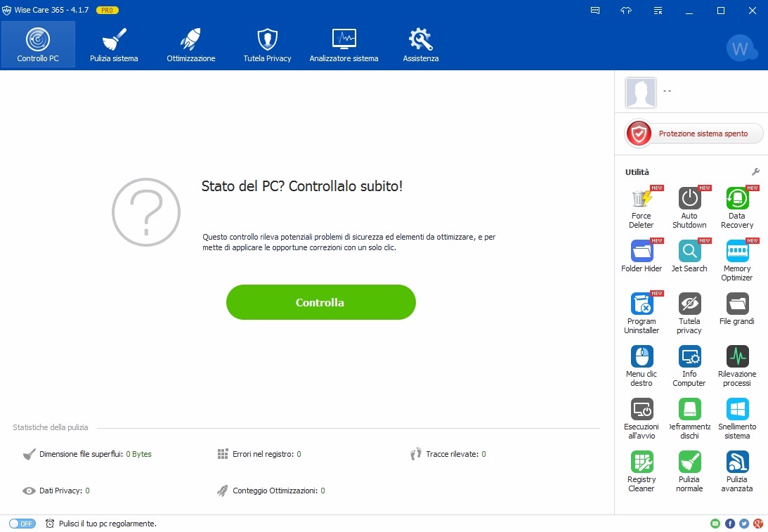The width and height of the screenshot is (768, 532).
Task: Click the email icon in the status bar
Action: click(715, 524)
